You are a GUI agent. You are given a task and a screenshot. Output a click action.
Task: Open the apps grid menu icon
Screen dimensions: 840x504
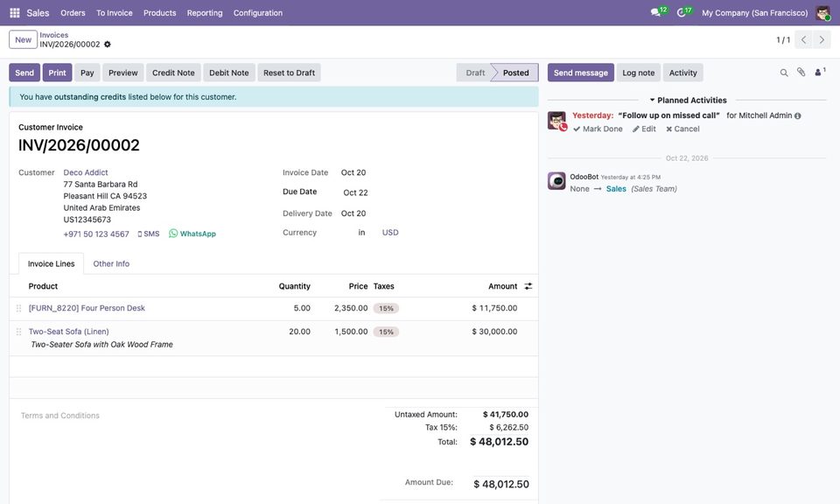click(x=15, y=13)
